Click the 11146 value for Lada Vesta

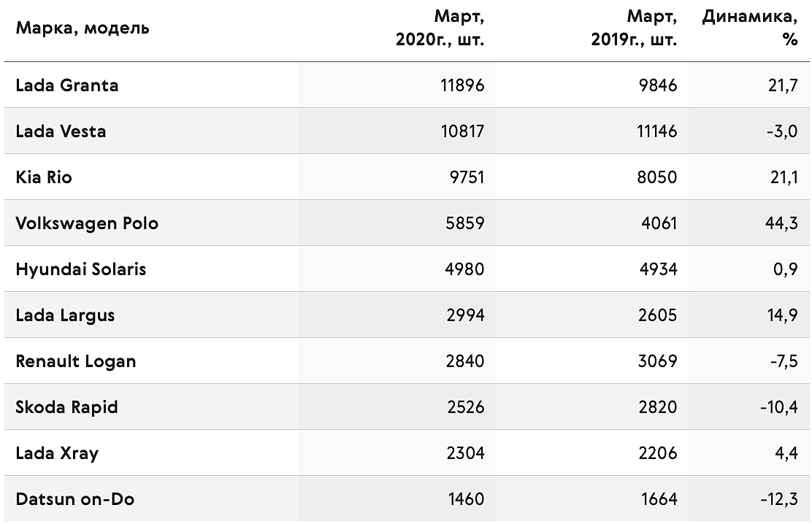(656, 131)
